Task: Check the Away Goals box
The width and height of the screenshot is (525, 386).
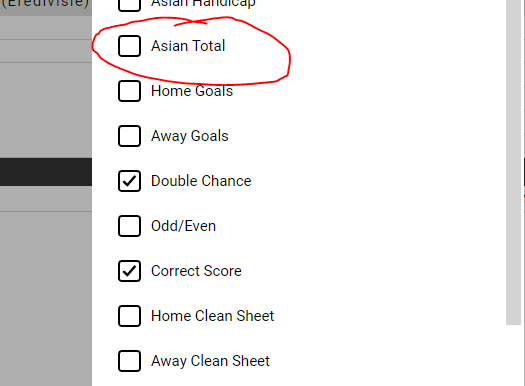Action: pos(129,136)
